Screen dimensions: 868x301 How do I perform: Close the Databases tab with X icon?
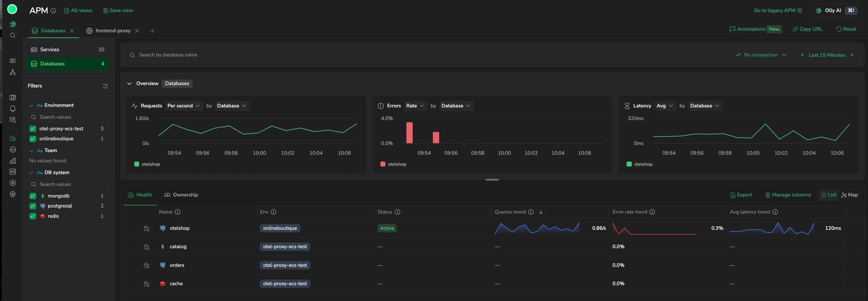click(72, 31)
